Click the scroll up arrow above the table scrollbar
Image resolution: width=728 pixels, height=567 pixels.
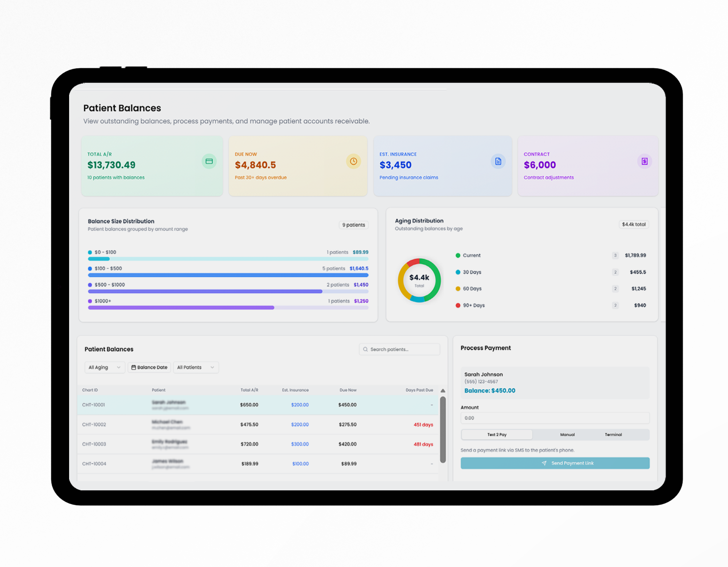click(x=443, y=391)
